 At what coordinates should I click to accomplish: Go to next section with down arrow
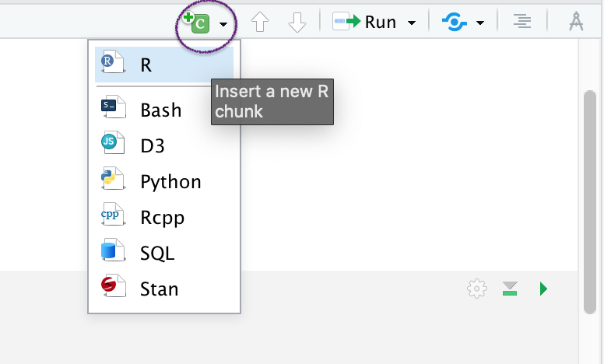click(x=297, y=23)
